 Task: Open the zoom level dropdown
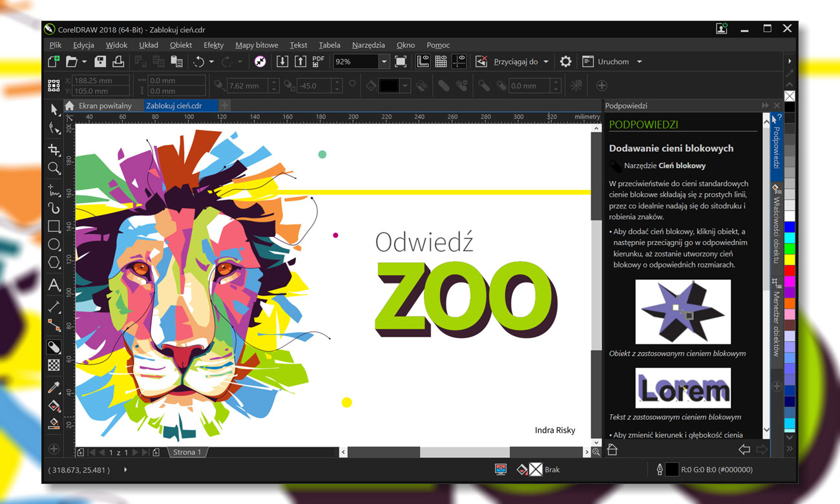point(384,61)
